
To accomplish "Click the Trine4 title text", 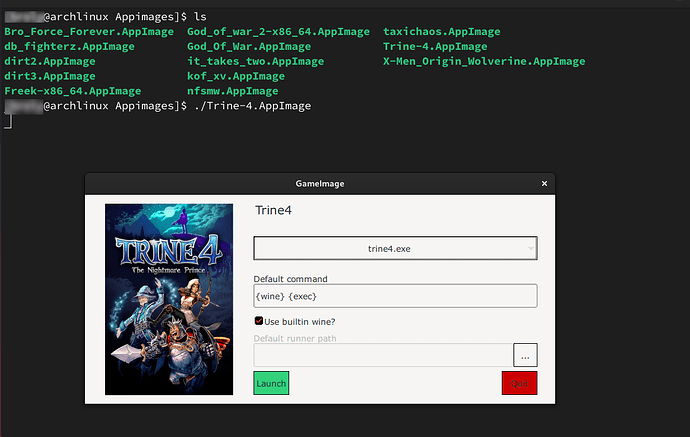I will click(273, 210).
